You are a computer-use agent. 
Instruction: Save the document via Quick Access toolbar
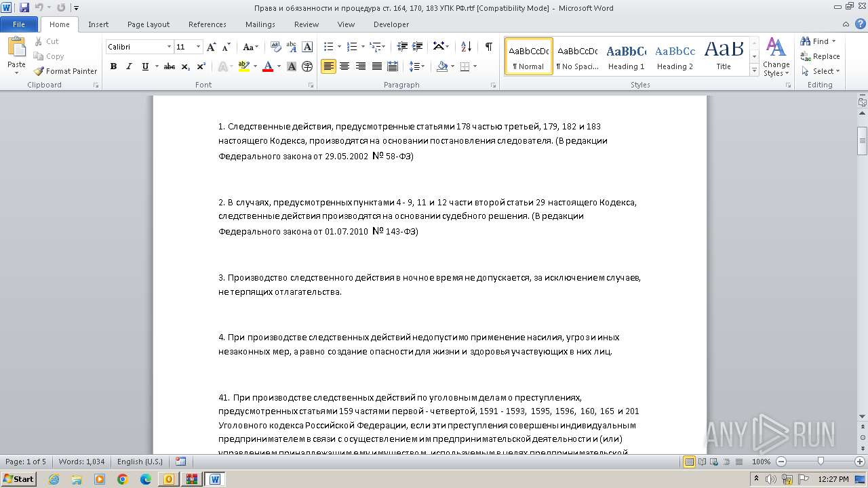coord(24,8)
